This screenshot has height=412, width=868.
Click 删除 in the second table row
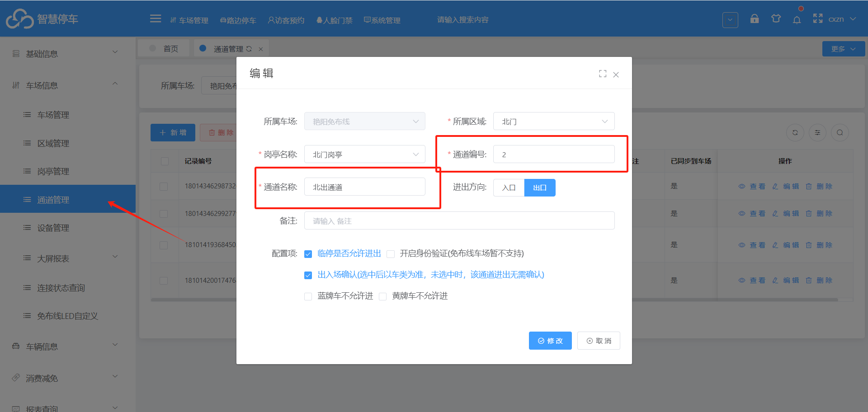[x=819, y=213]
